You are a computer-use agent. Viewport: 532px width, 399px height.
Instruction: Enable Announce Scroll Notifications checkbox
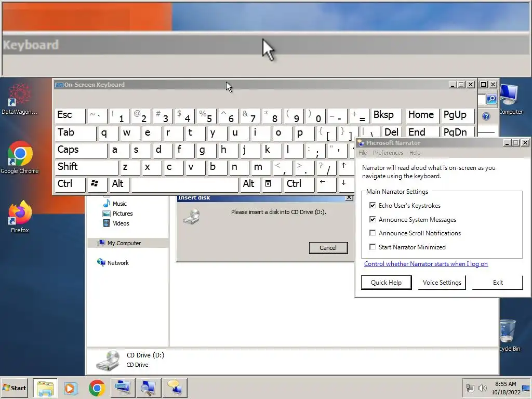pos(373,233)
